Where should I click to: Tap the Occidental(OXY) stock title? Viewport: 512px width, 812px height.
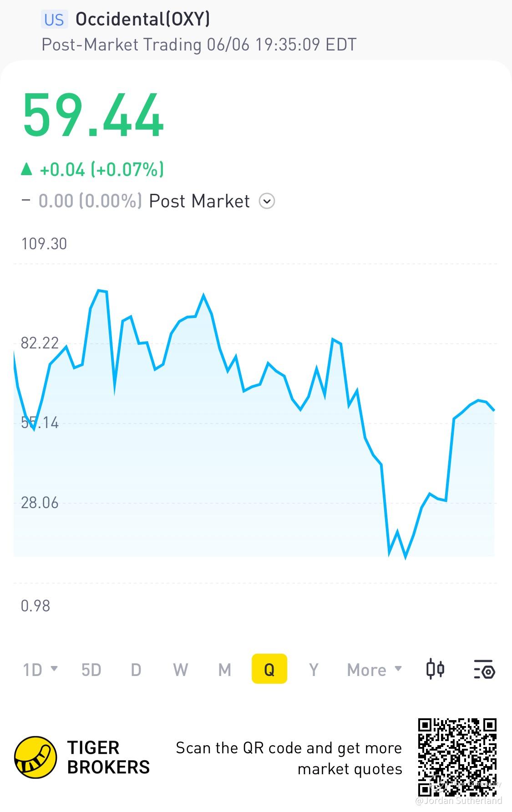tap(143, 20)
